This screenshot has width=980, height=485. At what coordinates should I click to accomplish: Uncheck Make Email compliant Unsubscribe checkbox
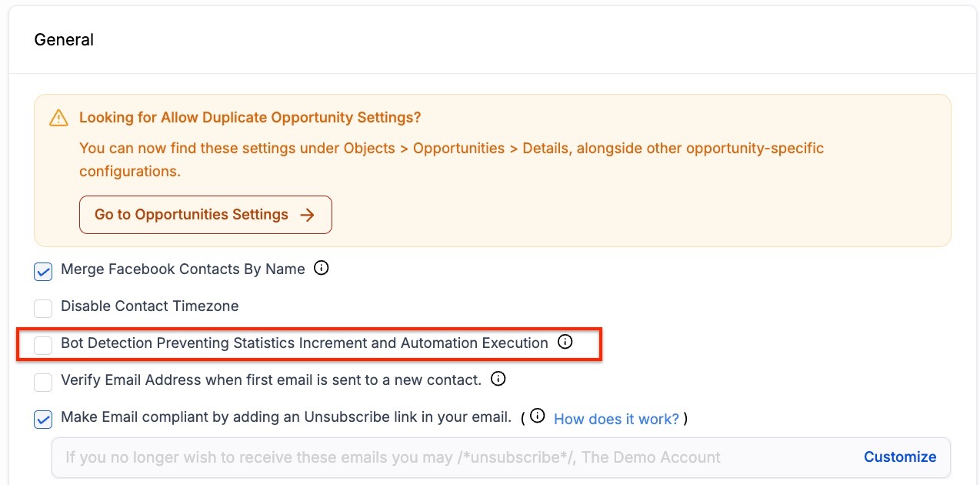(43, 419)
